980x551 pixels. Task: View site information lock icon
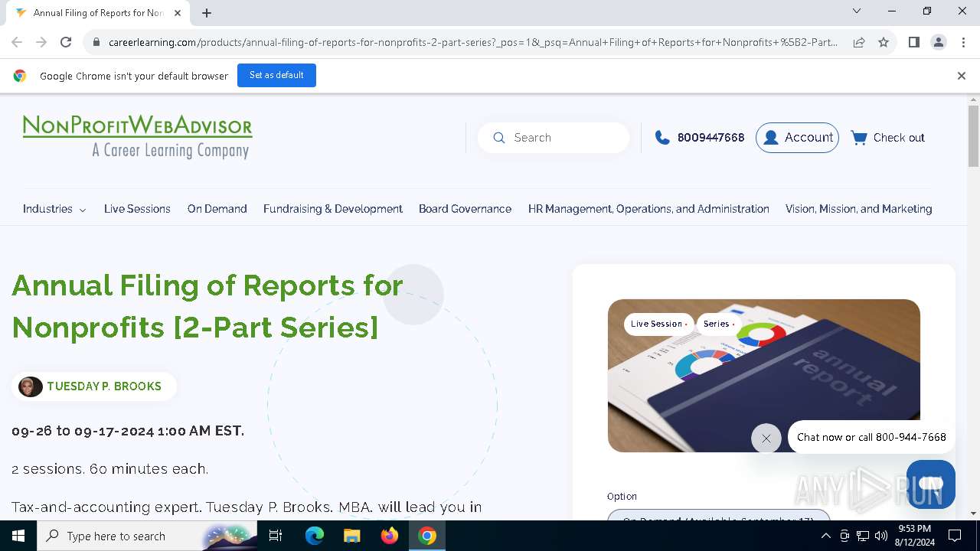click(x=96, y=42)
